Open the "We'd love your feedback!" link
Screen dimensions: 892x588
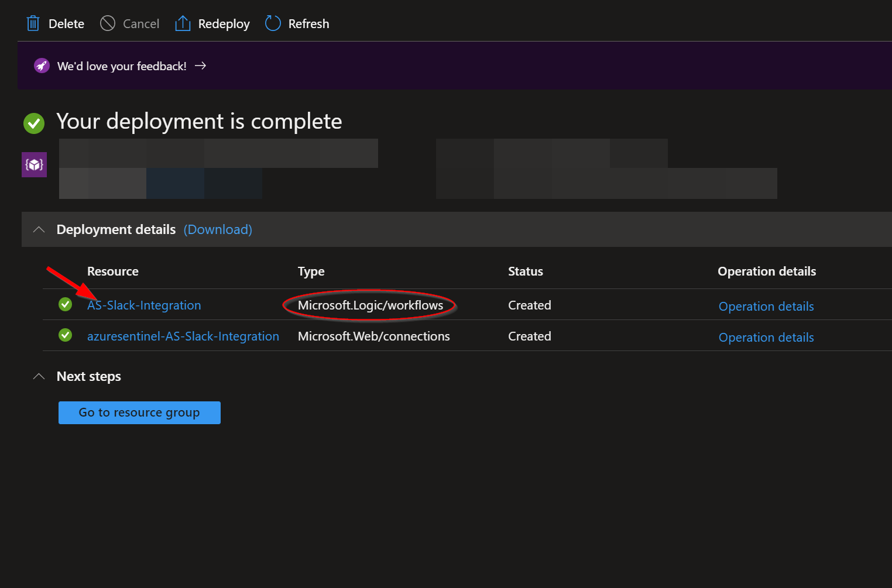coord(122,66)
